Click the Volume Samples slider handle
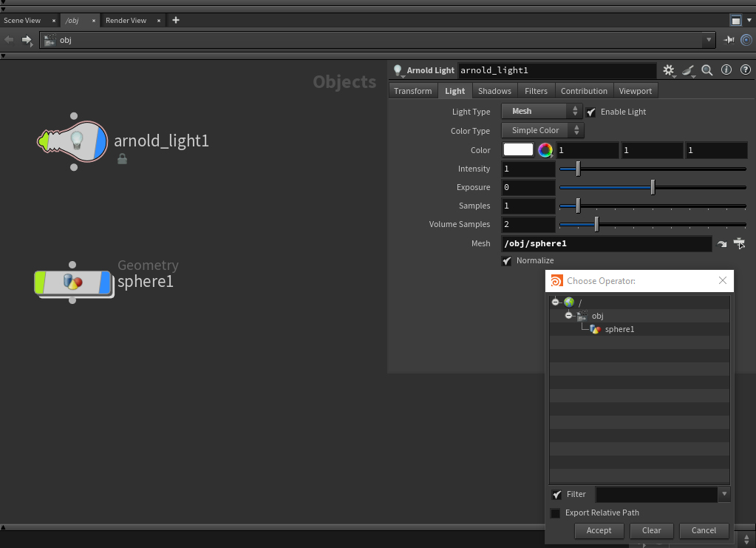This screenshot has height=548, width=756. (x=596, y=224)
